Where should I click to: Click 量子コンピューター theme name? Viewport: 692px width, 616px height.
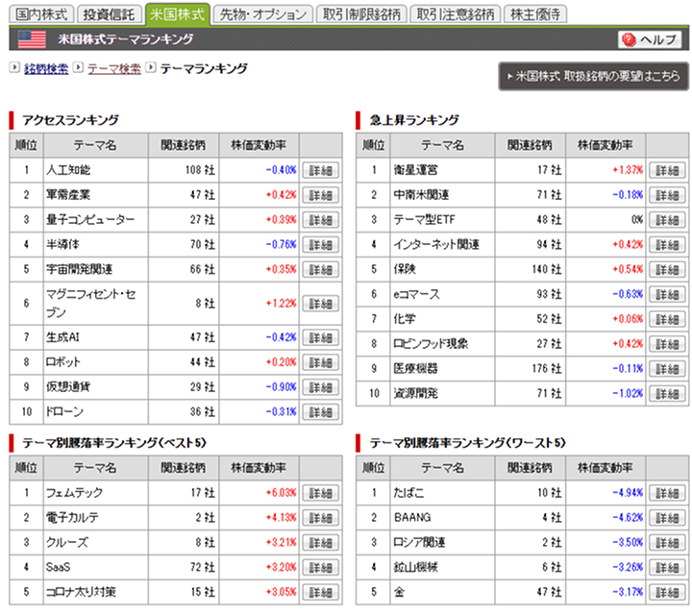click(x=90, y=219)
